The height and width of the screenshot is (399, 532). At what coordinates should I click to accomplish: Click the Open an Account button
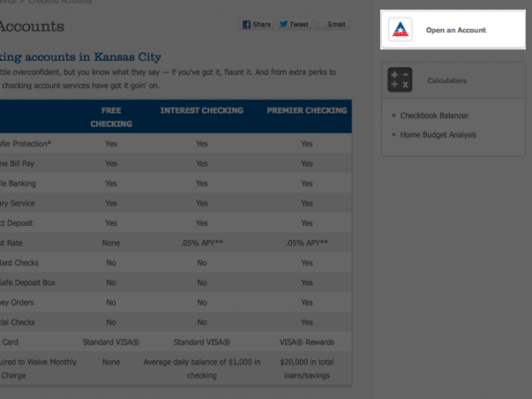[453, 30]
